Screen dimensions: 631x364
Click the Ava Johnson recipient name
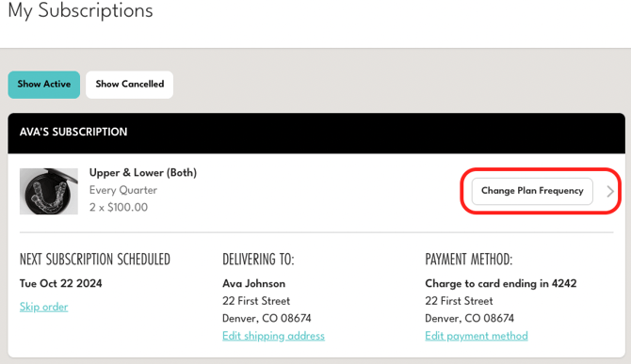click(254, 284)
